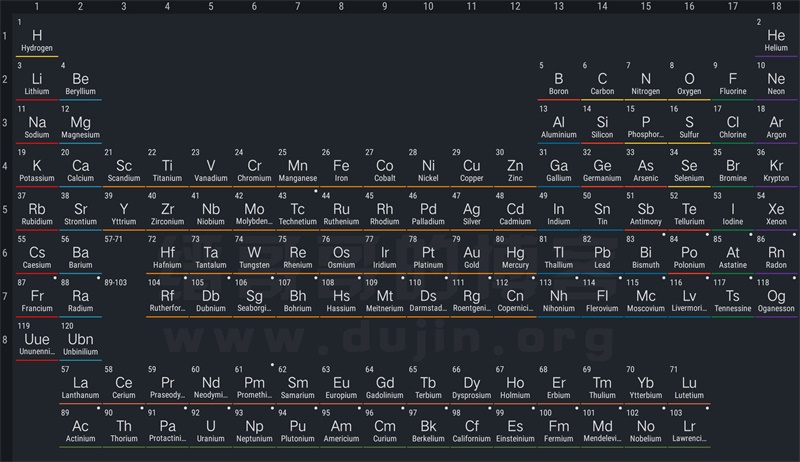Click the Iodine element
Viewport: 800px width, 462px height.
click(x=733, y=210)
